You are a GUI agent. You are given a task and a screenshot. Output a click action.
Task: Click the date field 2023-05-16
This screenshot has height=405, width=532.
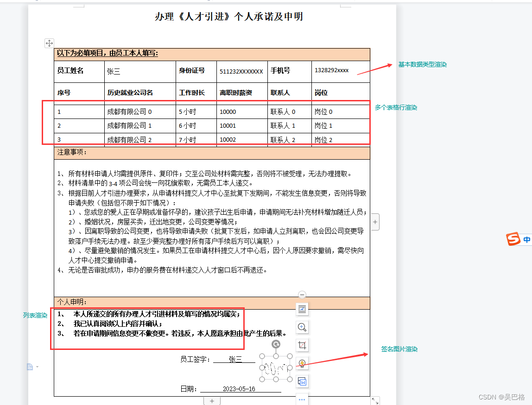pyautogui.click(x=239, y=389)
